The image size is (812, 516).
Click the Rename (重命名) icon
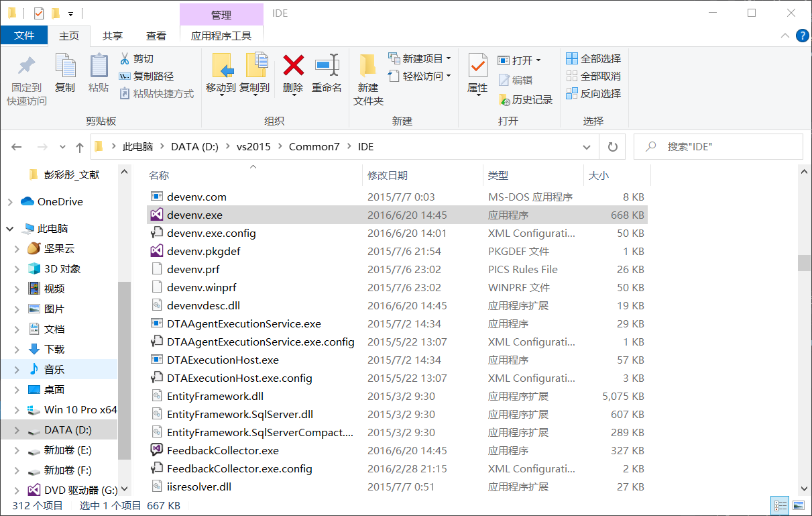pos(327,65)
